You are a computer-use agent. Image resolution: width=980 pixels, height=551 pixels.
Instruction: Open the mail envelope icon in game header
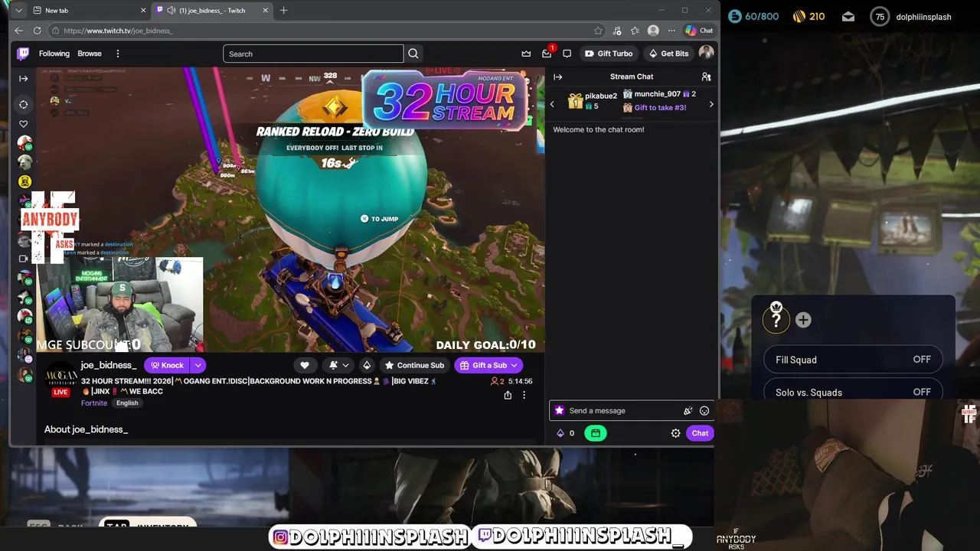point(848,17)
